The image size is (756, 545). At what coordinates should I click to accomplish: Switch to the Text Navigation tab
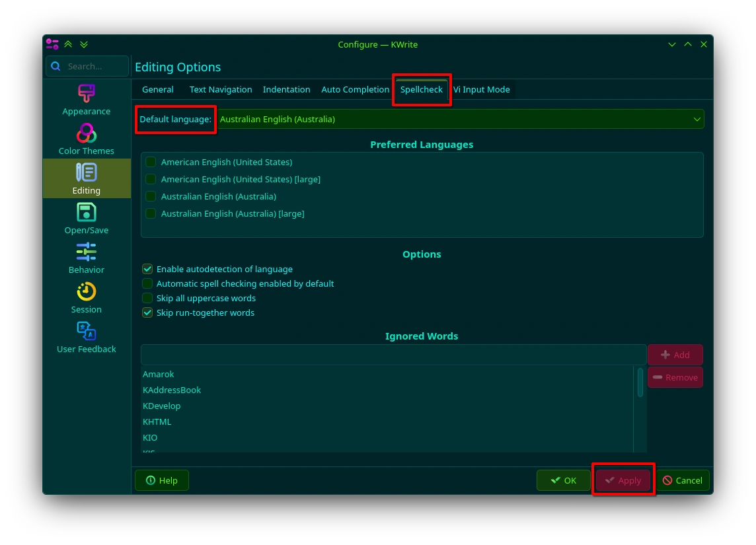(x=220, y=89)
